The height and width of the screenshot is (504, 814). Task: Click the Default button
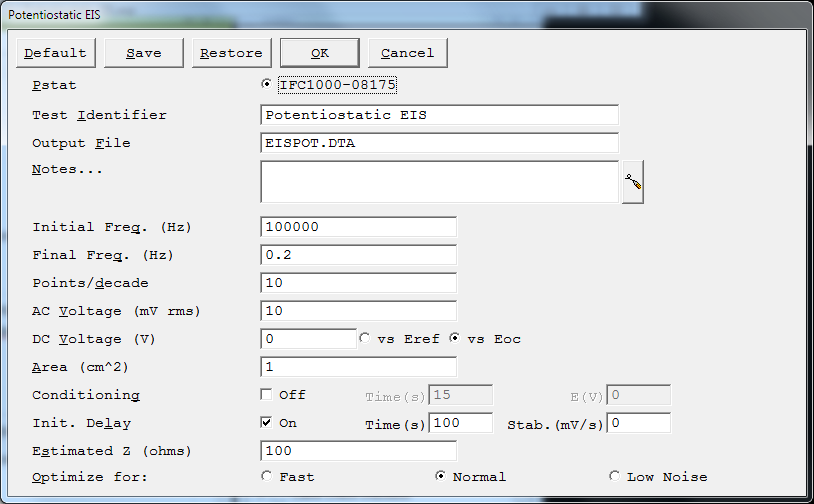coord(56,53)
